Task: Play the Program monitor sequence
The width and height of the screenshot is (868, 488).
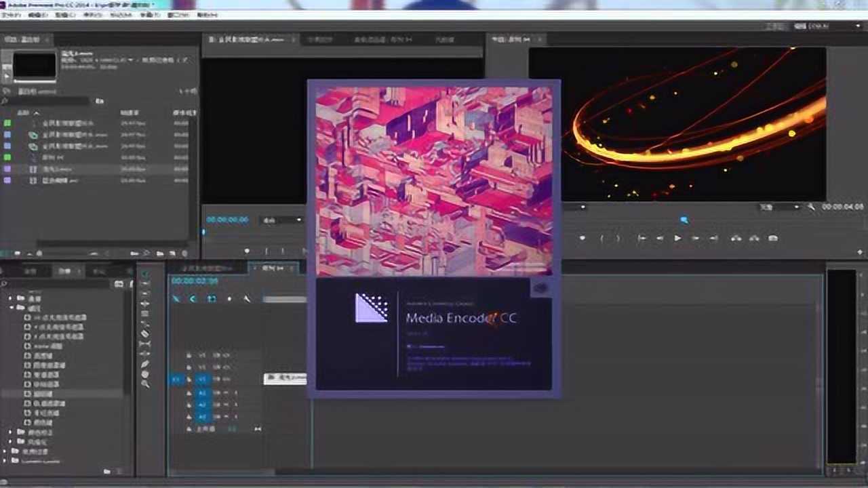Action: [x=677, y=238]
